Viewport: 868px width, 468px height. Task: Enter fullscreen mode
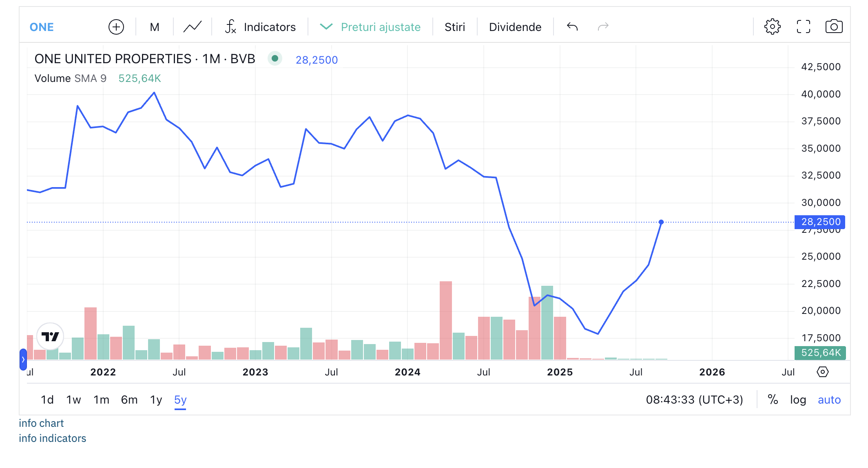(x=803, y=27)
